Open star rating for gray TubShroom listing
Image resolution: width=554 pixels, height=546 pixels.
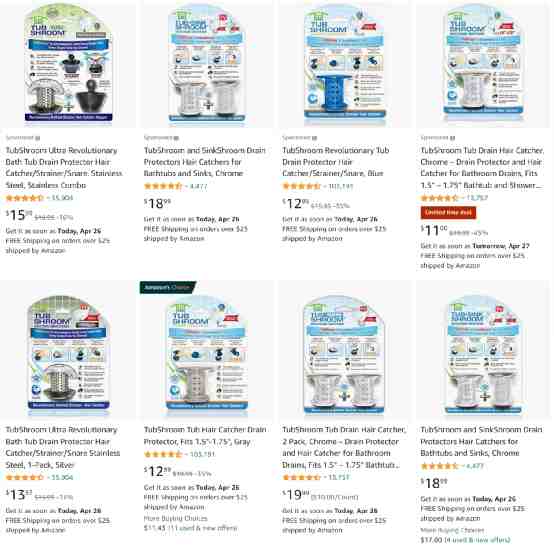163,454
